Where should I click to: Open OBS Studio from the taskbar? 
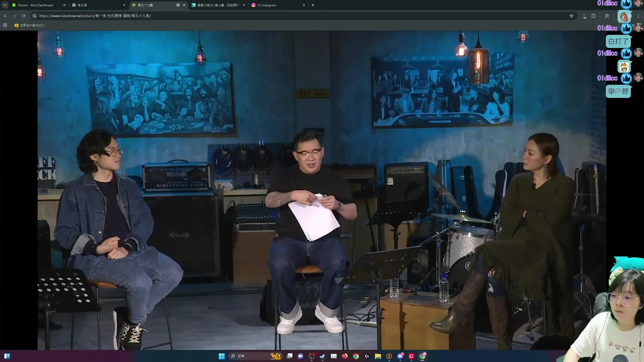(311, 356)
